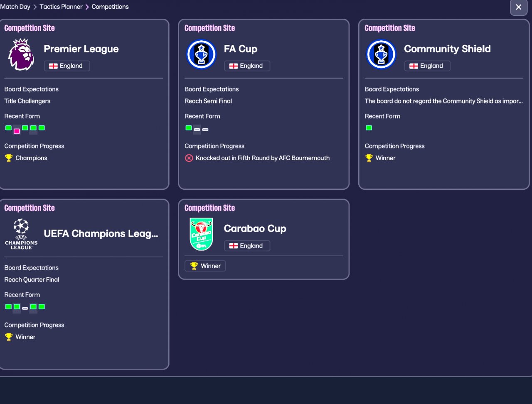This screenshot has width=532, height=404.
Task: Click the Premier League Champions trophy icon
Action: tap(9, 158)
